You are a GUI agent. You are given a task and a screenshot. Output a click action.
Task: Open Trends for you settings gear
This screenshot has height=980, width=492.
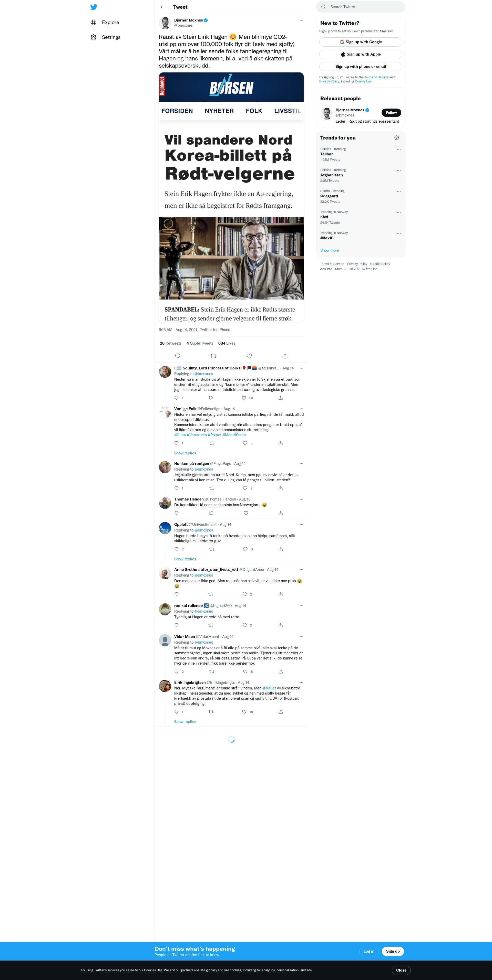[396, 138]
